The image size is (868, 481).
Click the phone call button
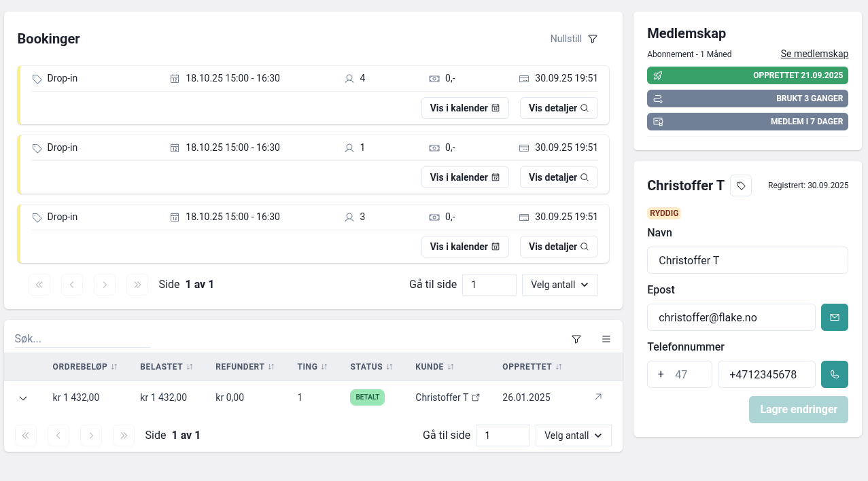point(834,374)
